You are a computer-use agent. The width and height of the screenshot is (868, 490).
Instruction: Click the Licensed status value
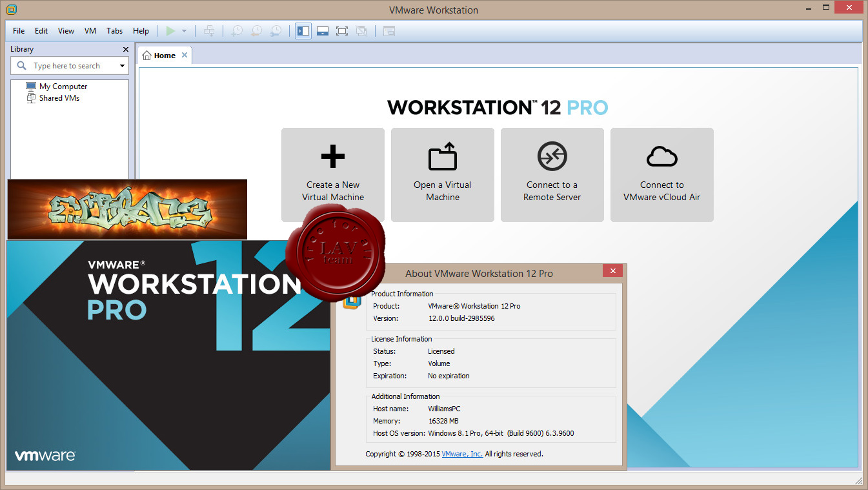click(x=441, y=351)
